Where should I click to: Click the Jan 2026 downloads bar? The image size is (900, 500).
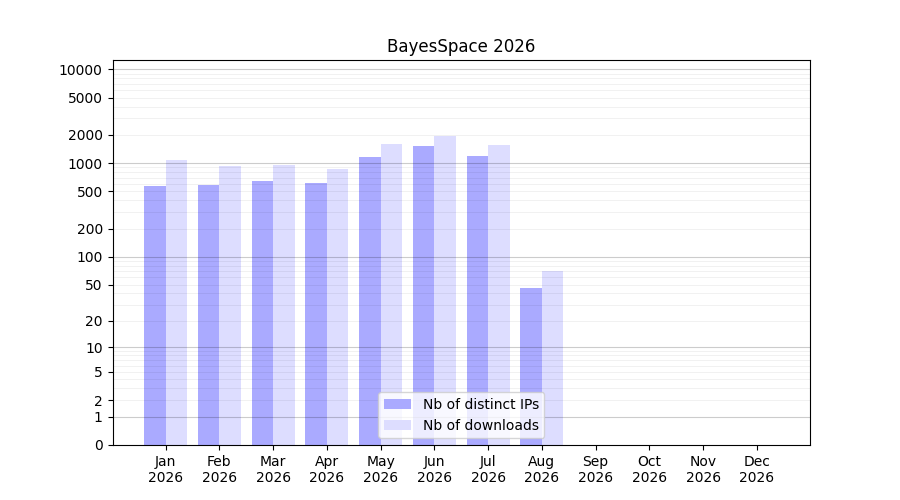pyautogui.click(x=176, y=303)
